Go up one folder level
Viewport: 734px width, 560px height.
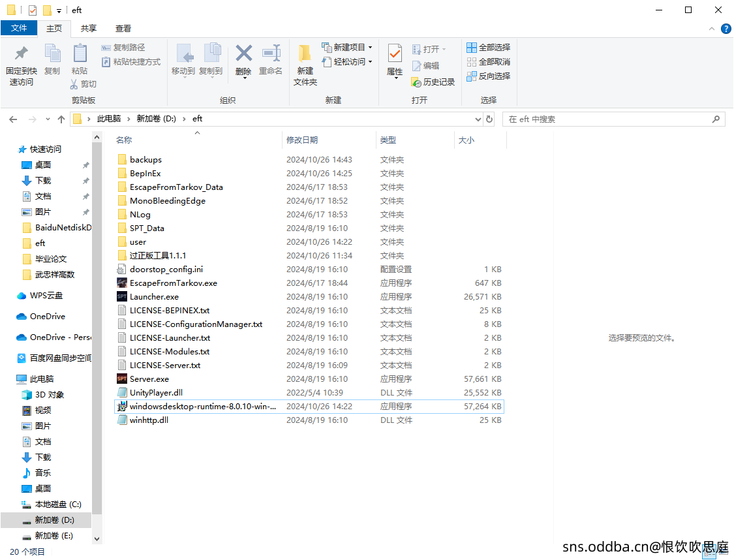[x=61, y=119]
